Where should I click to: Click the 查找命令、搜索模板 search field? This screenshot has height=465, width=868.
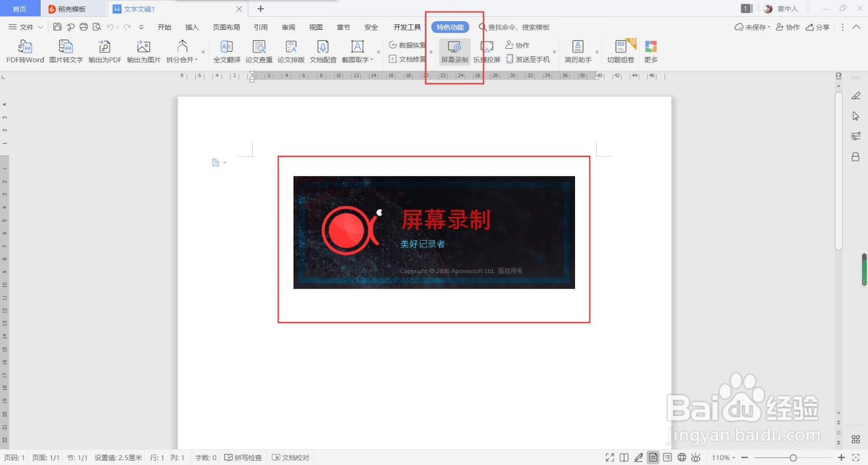(x=514, y=27)
